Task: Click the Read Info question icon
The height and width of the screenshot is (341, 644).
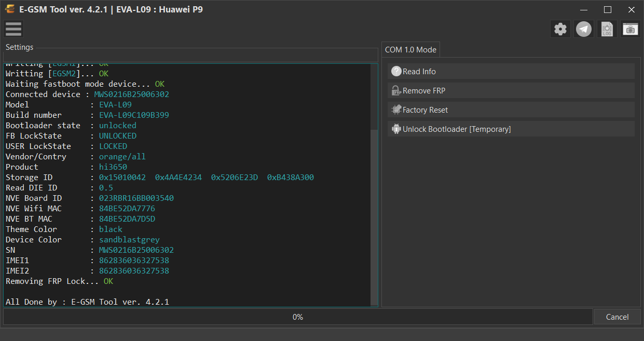Action: point(396,71)
